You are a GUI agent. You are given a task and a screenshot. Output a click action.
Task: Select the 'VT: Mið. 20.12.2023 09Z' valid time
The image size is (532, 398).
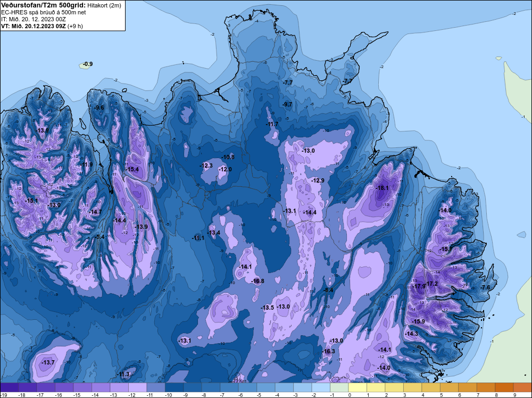[33, 26]
